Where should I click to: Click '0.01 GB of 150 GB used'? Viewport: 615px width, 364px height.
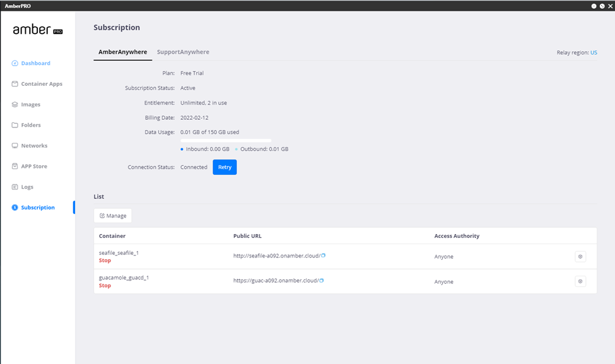210,132
